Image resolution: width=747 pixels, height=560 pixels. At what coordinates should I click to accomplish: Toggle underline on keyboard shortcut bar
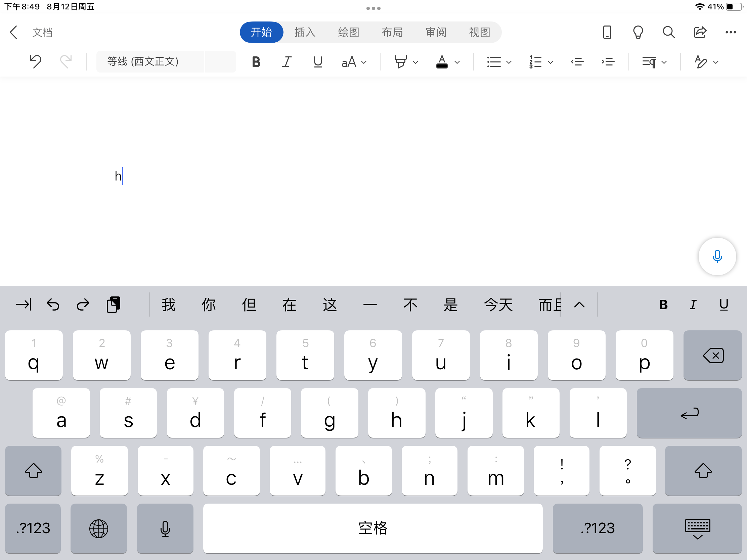tap(723, 305)
